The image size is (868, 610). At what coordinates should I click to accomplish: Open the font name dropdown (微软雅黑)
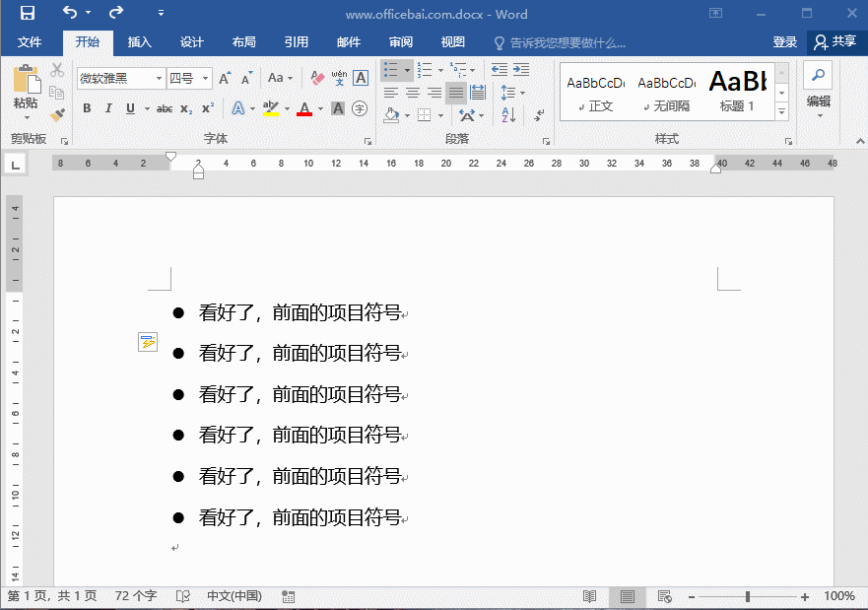point(159,79)
